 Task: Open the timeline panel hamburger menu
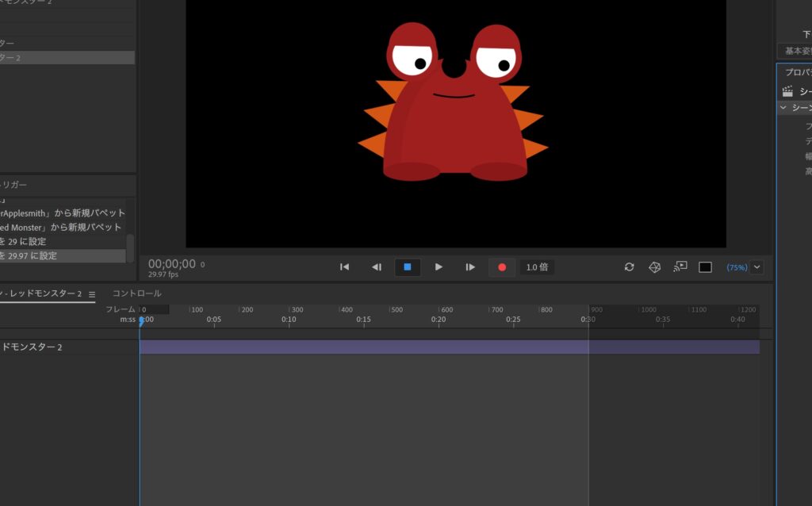pos(92,294)
